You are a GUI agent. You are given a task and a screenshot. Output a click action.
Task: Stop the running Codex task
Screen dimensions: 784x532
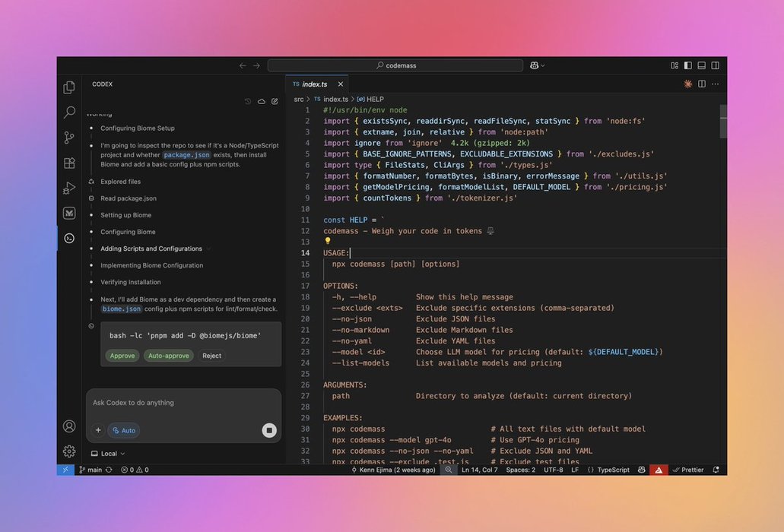coord(269,430)
